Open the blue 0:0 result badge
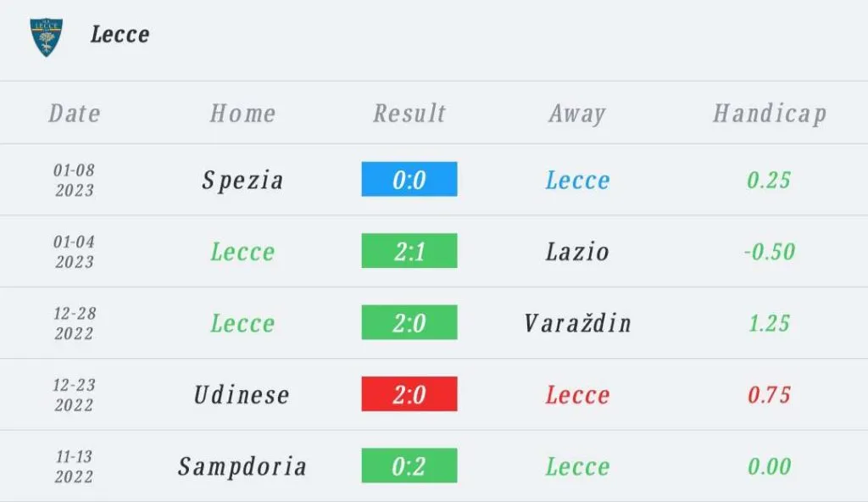Screen dimensions: 868x502 click(409, 180)
